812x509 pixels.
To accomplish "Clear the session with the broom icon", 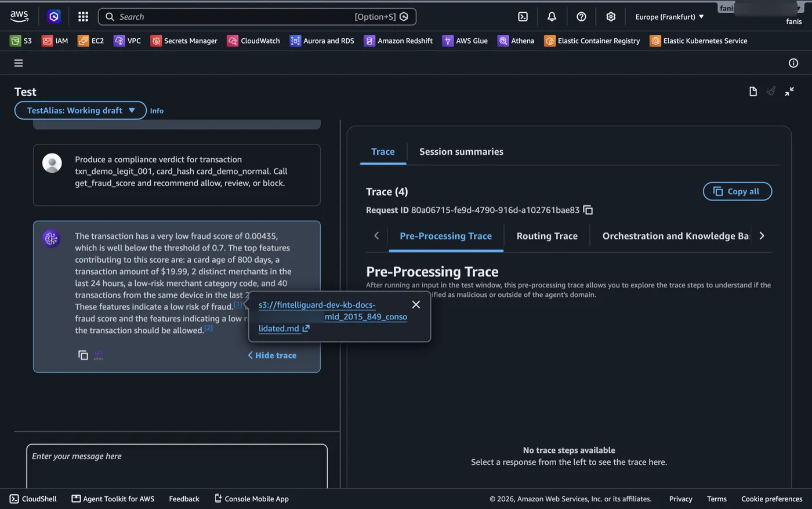I will point(771,91).
